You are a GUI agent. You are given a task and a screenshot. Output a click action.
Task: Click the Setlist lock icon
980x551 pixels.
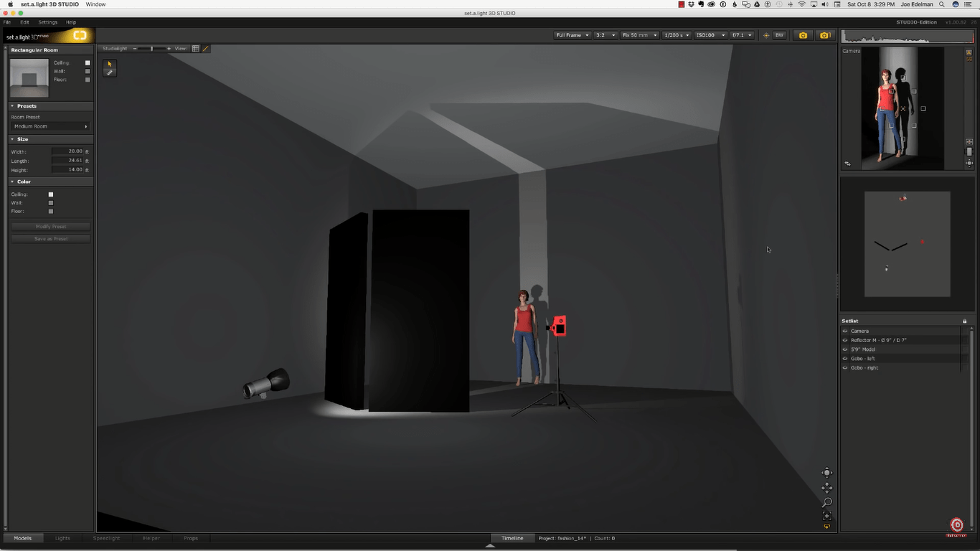coord(965,321)
